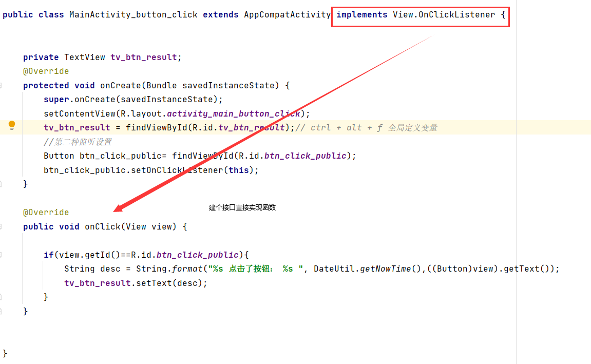The height and width of the screenshot is (364, 591).
Task: Click the red-boxed implements View.OnClickListener clause
Action: (420, 14)
